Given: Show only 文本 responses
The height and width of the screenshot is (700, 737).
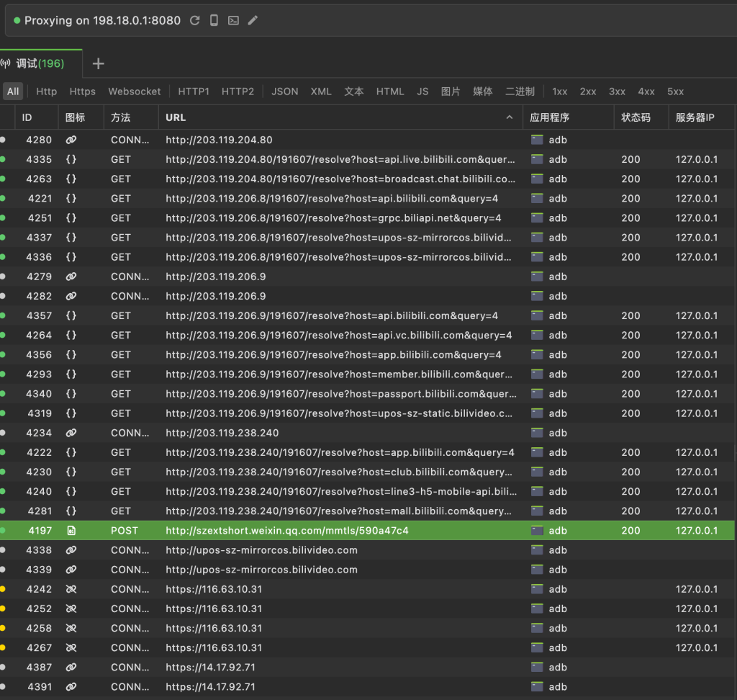Looking at the screenshot, I should tap(354, 91).
